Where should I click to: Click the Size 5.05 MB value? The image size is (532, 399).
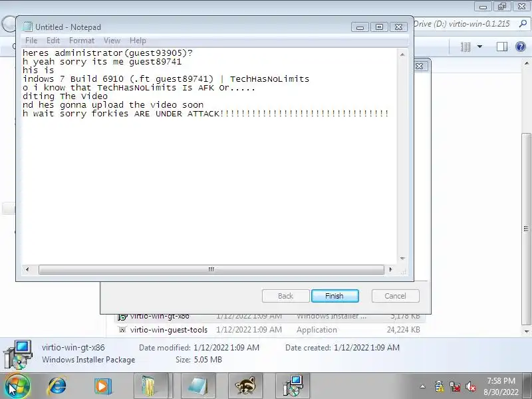point(207,360)
